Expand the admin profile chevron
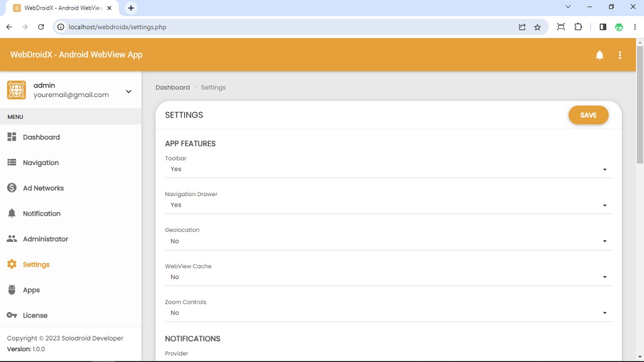Viewport: 644px width, 362px height. coord(128,91)
